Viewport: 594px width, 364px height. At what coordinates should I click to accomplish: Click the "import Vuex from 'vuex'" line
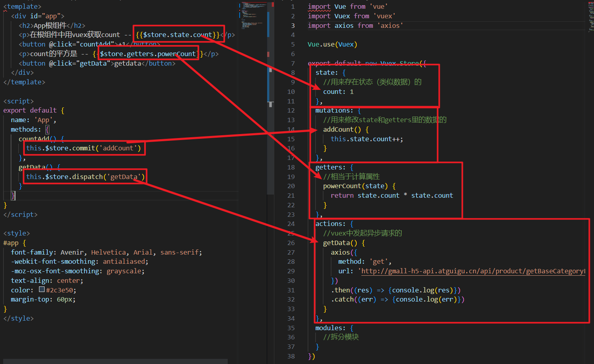pyautogui.click(x=352, y=16)
